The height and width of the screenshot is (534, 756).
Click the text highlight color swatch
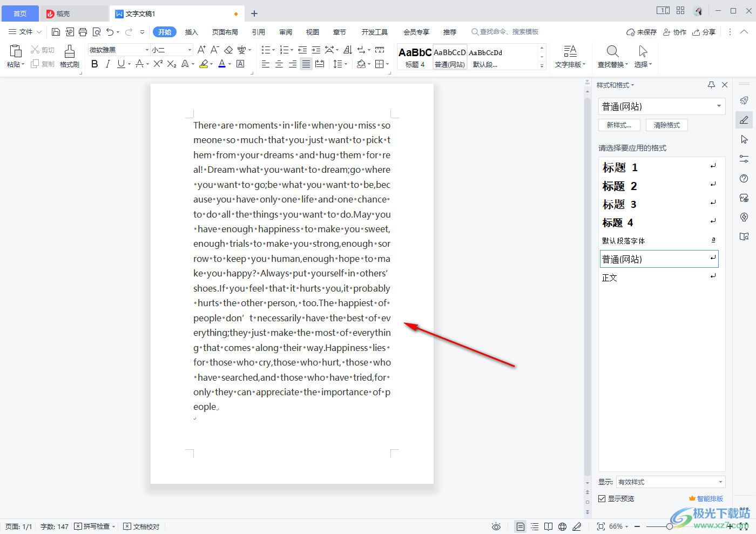(x=204, y=64)
